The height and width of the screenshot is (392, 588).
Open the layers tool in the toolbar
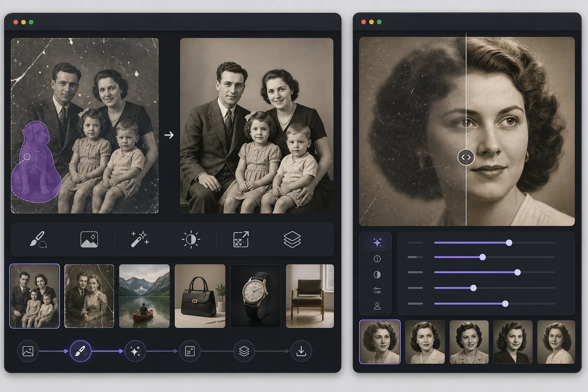(x=292, y=240)
